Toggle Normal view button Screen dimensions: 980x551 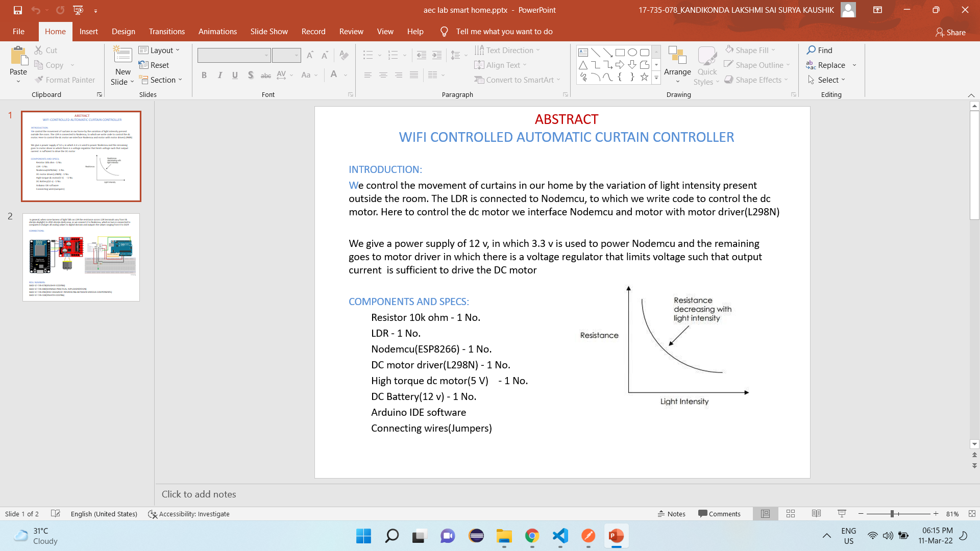tap(765, 514)
